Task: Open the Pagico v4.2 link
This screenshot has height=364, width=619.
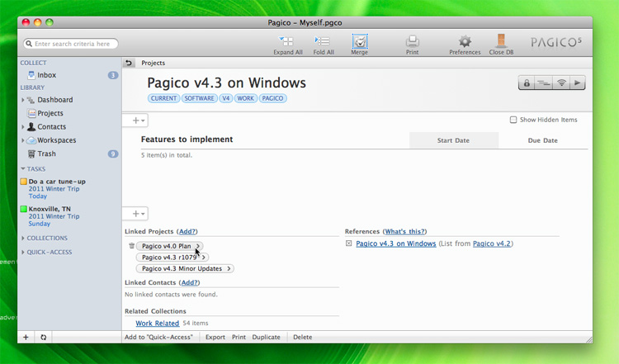Action: (x=492, y=243)
